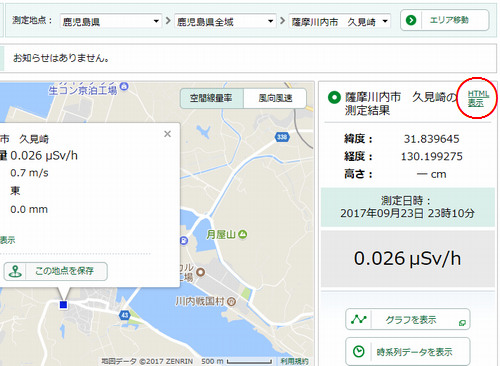Close the 久見崎 info popup
The image size is (500, 366).
click(x=167, y=134)
